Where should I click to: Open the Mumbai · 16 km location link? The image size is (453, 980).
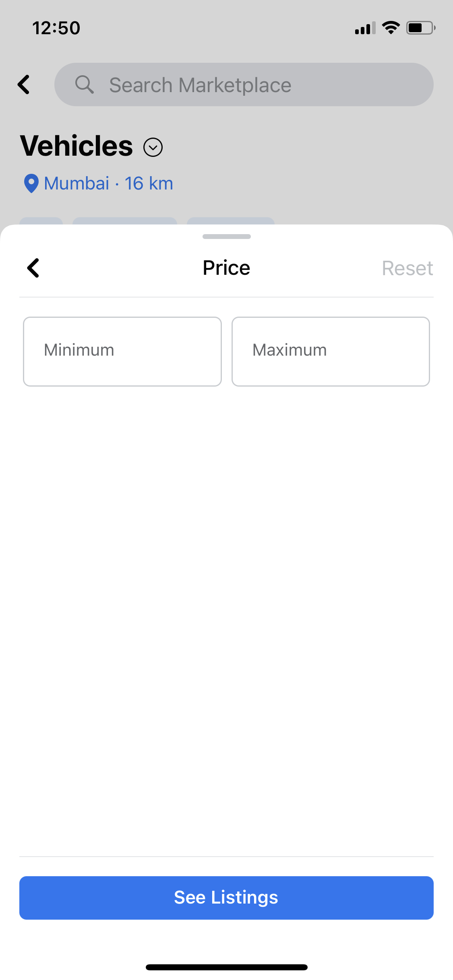pyautogui.click(x=108, y=183)
